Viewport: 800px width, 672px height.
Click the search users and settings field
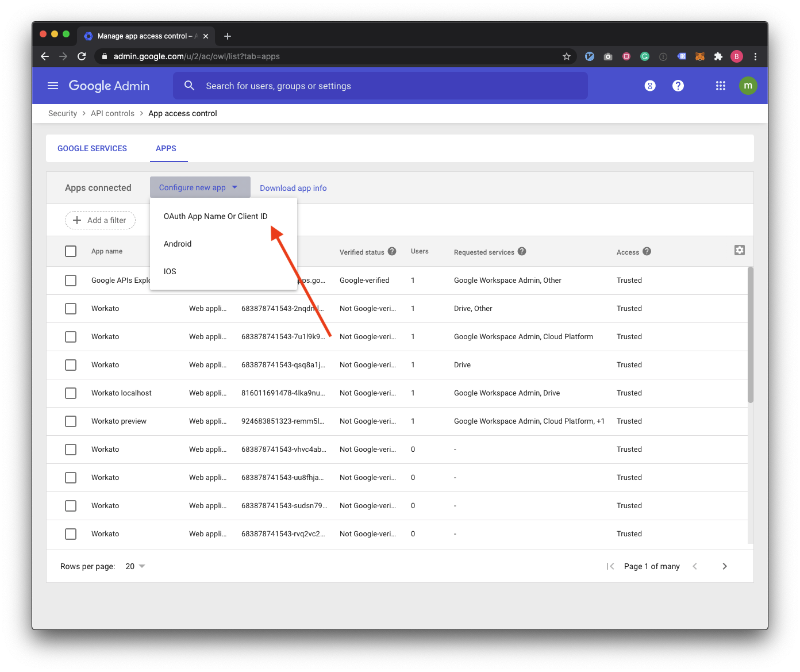(x=379, y=86)
